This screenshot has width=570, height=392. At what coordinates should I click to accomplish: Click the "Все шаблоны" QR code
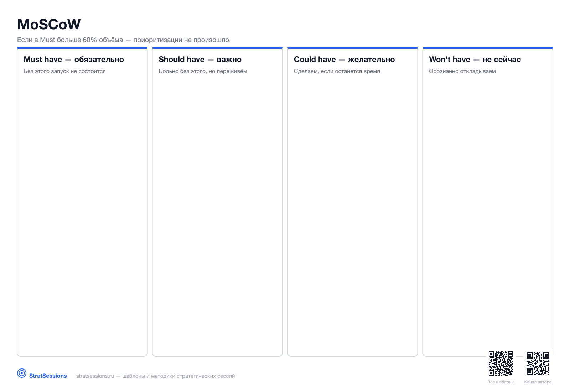(x=501, y=363)
